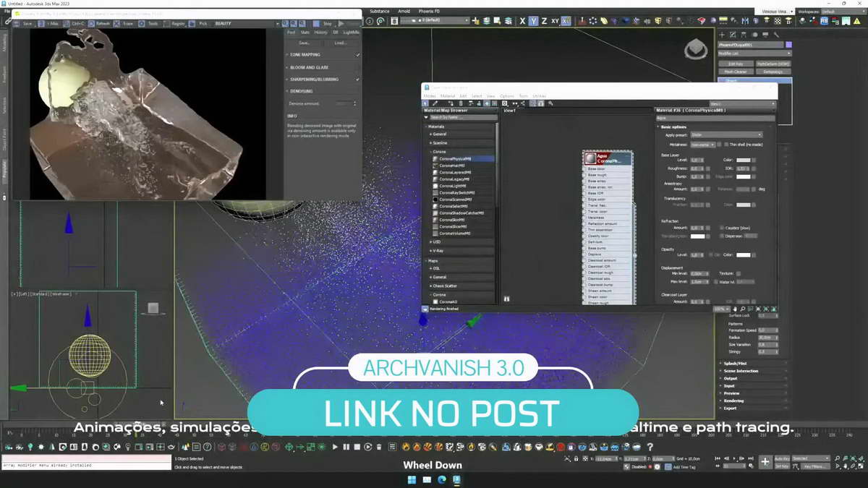Select CoronaShadowCatcherMtl in the list
The width and height of the screenshot is (868, 488).
[461, 213]
